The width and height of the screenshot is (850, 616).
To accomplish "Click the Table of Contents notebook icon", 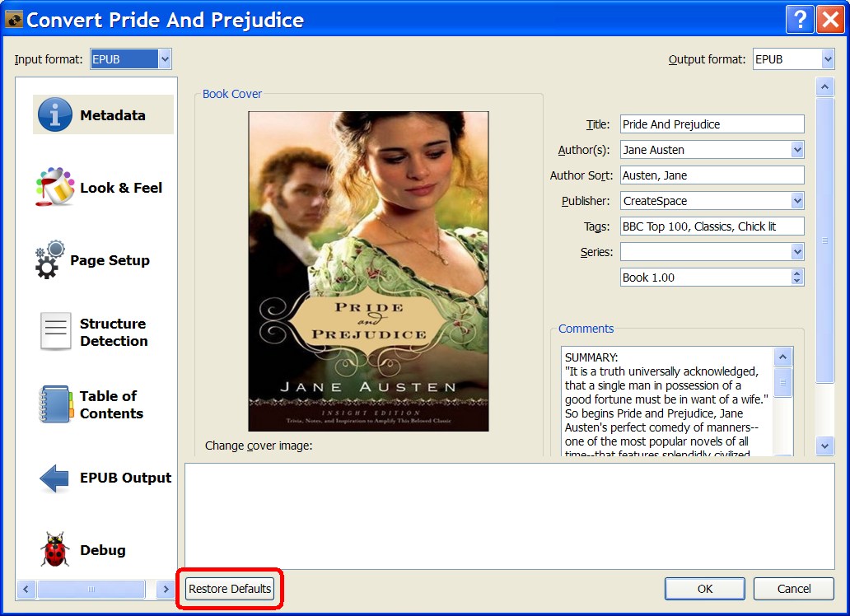I will (x=56, y=404).
